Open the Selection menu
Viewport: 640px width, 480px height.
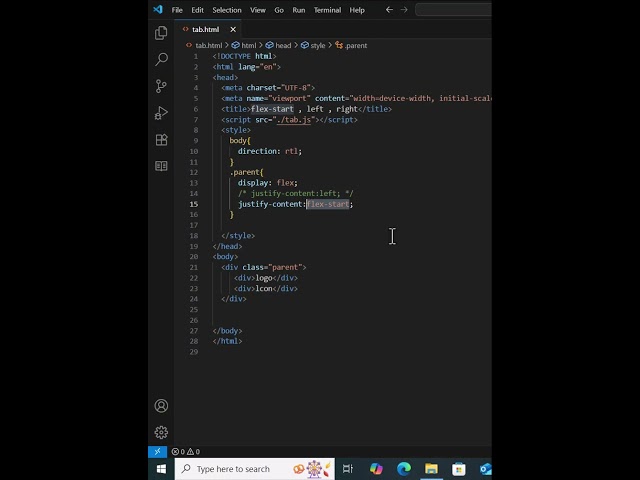coord(227,10)
